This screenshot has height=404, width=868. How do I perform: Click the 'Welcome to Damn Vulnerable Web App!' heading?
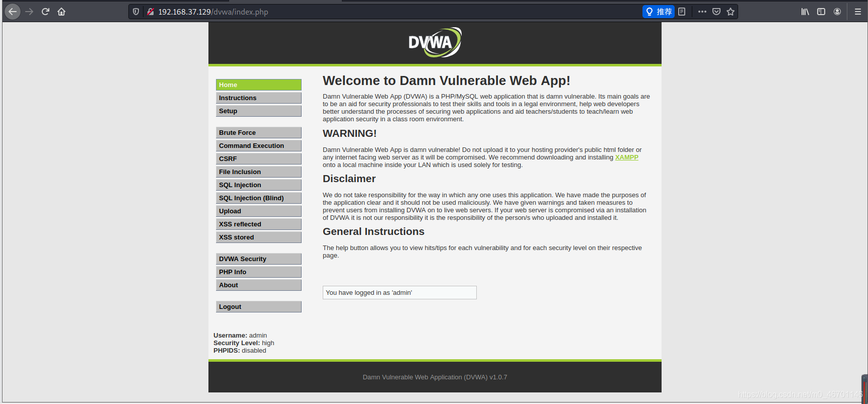click(446, 80)
